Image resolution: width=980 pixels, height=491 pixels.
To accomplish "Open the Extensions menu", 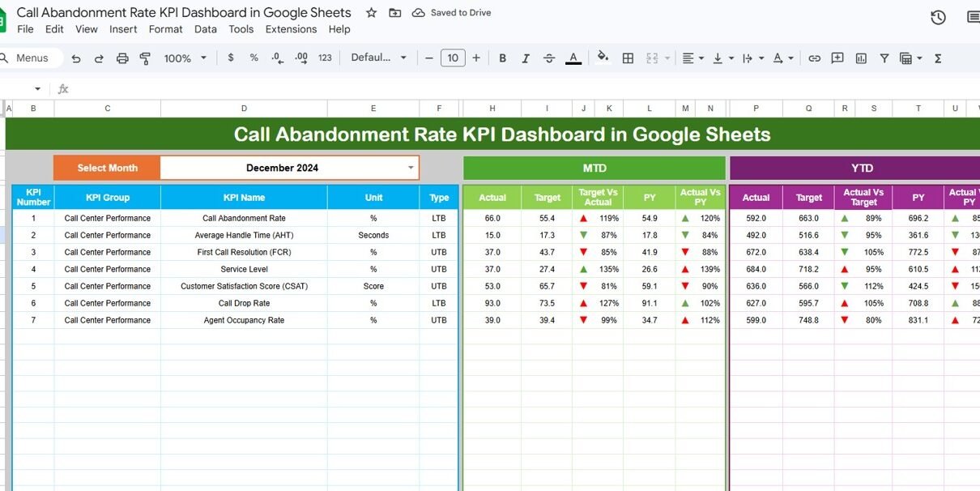I will pyautogui.click(x=291, y=29).
